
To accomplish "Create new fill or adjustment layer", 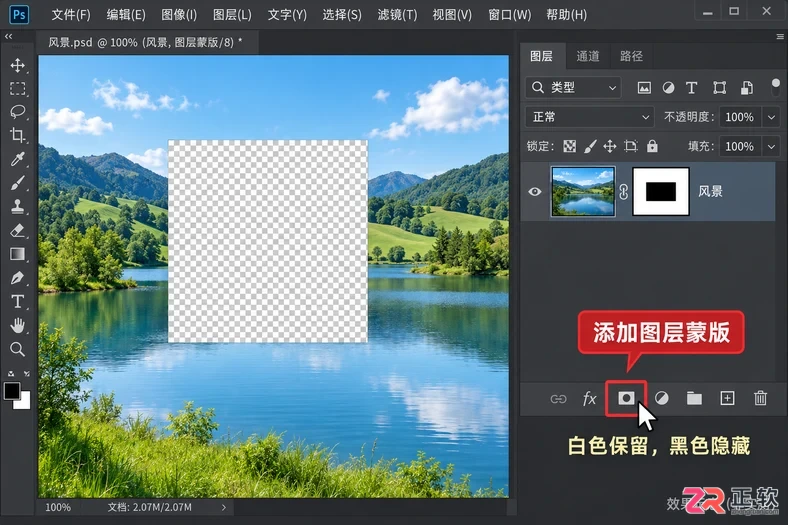I will 662,398.
